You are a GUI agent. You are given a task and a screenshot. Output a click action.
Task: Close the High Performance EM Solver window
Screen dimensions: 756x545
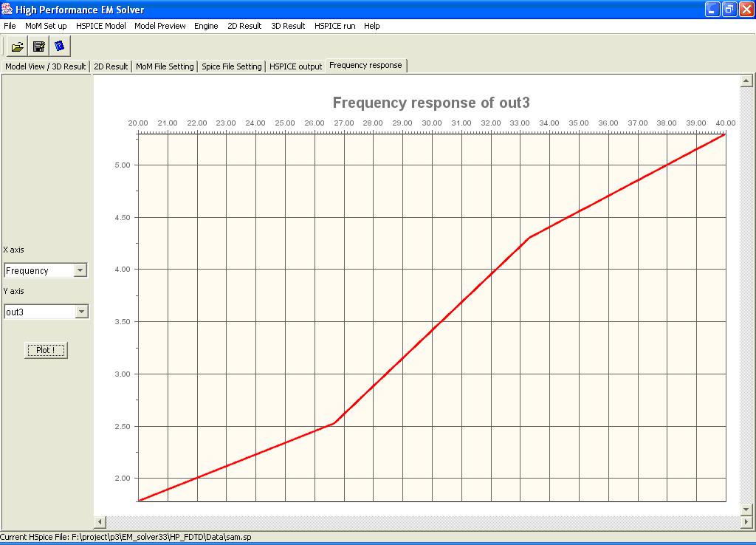[746, 9]
